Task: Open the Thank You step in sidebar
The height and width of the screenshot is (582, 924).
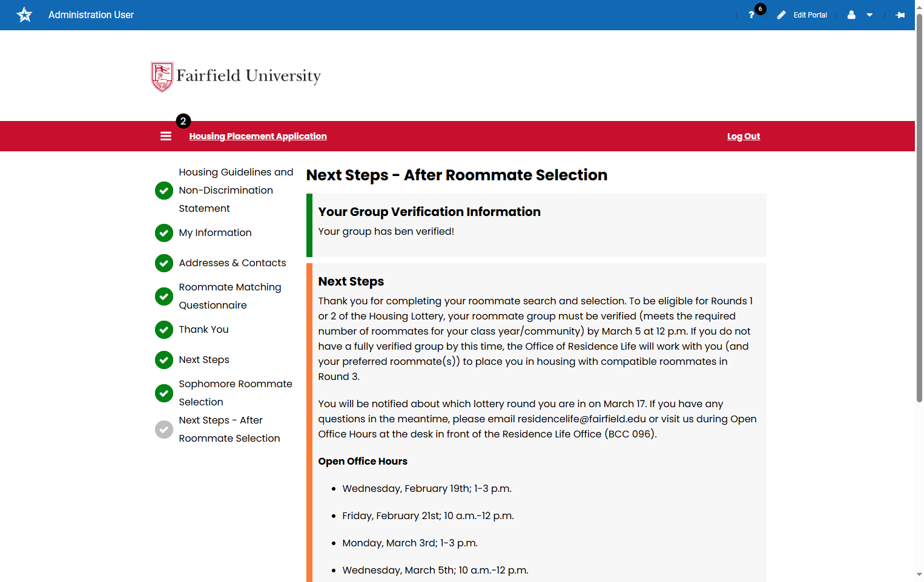Action: (203, 330)
